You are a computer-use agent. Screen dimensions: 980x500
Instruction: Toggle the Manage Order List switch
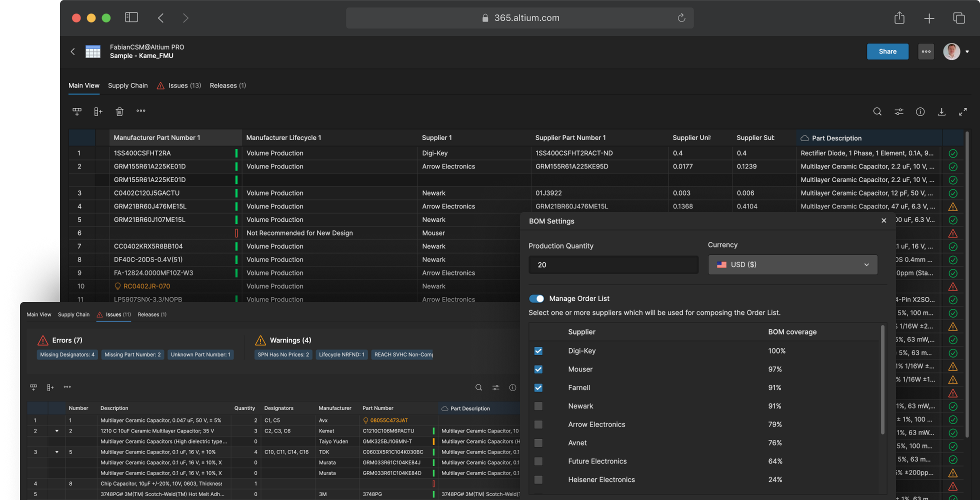click(536, 298)
